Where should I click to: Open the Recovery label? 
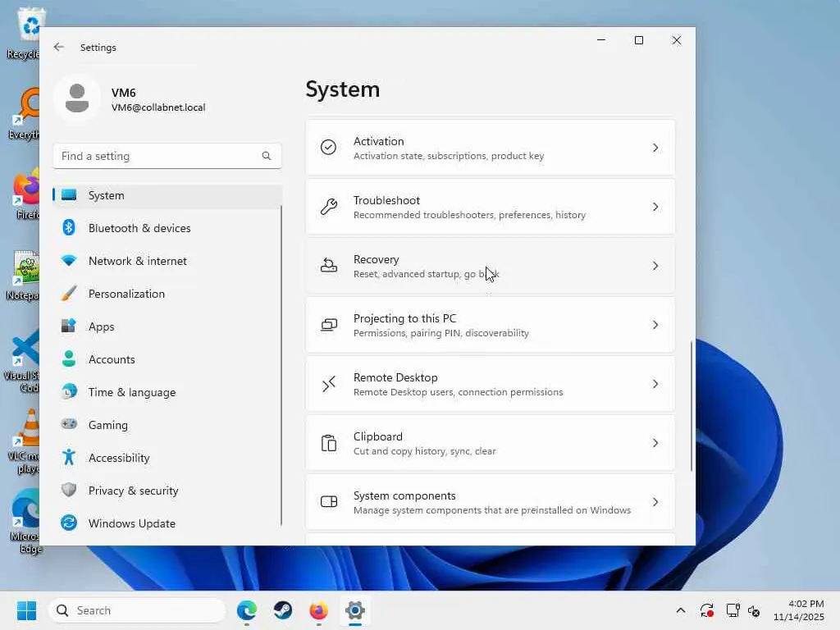[376, 259]
